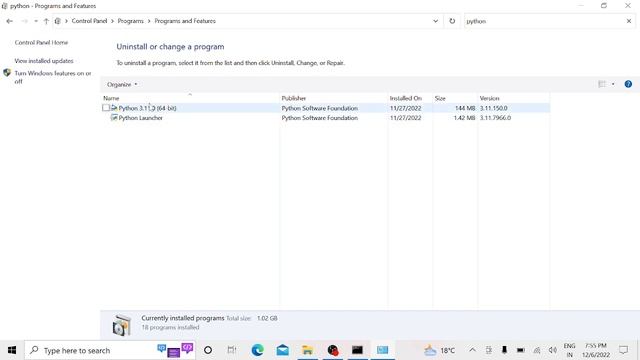Change view with the view icon
Image resolution: width=640 pixels, height=360 pixels.
(x=602, y=84)
